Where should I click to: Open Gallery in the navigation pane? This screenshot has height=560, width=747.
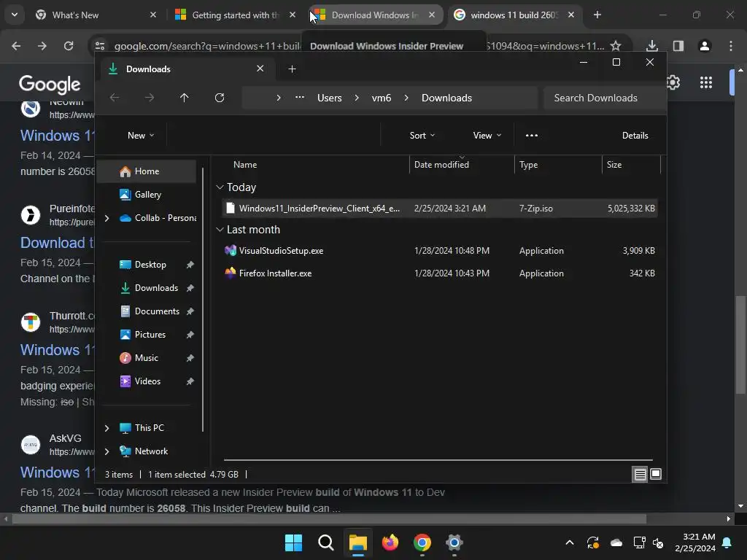[x=147, y=194]
